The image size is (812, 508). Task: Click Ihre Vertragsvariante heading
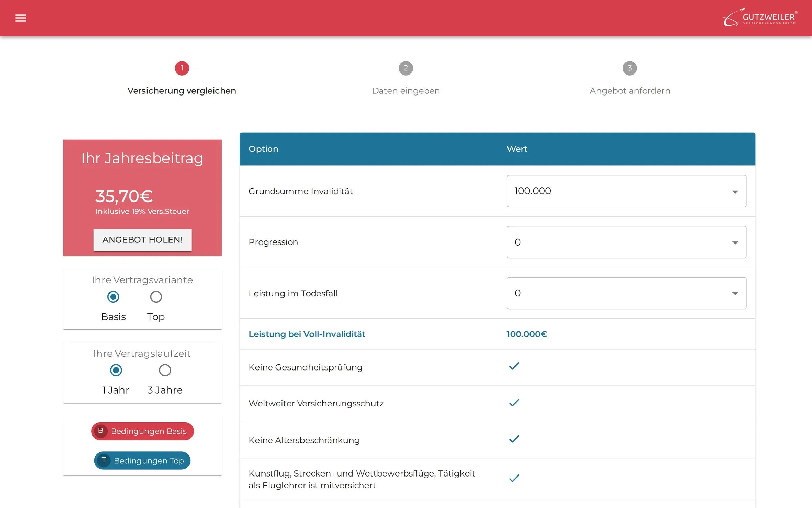coord(142,280)
